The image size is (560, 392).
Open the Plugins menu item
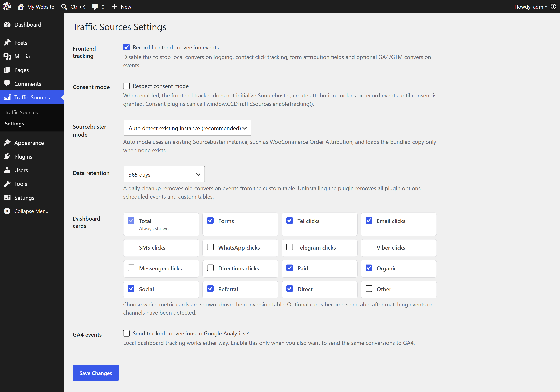[x=32, y=156]
